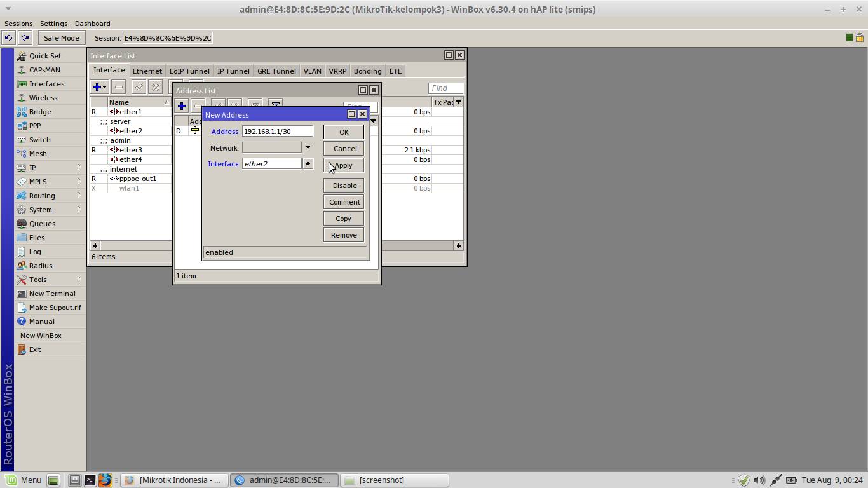The width and height of the screenshot is (868, 488).
Task: Open Queues in the sidebar
Action: 42,224
